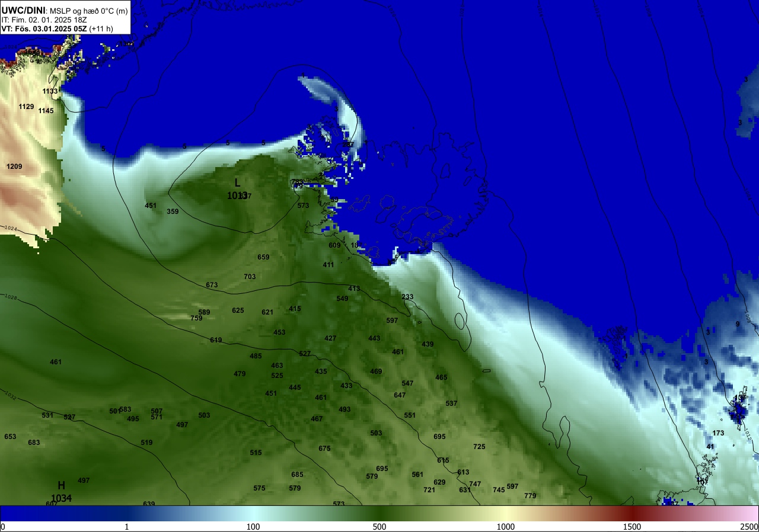Click the 173 value near islands
Viewport: 759px width, 532px height.
pos(718,433)
